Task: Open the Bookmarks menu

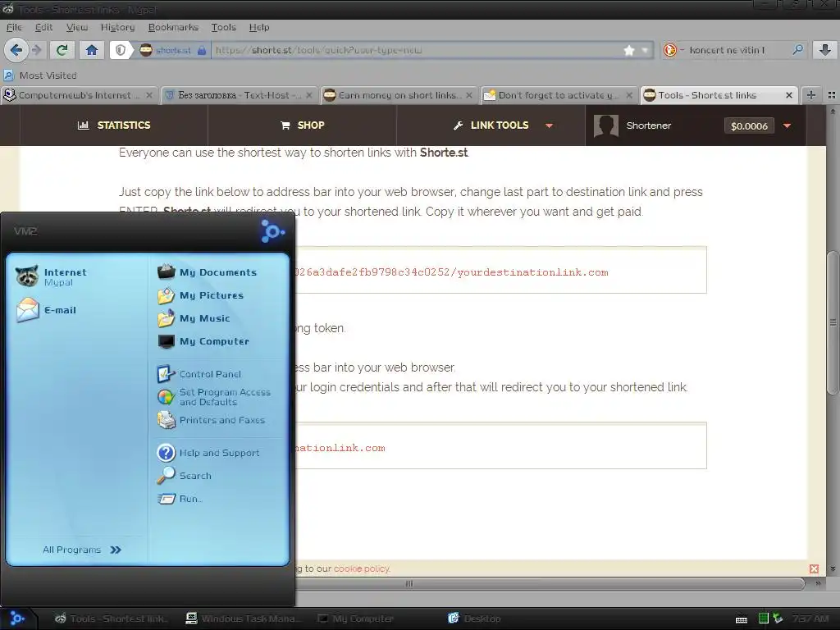Action: click(173, 27)
